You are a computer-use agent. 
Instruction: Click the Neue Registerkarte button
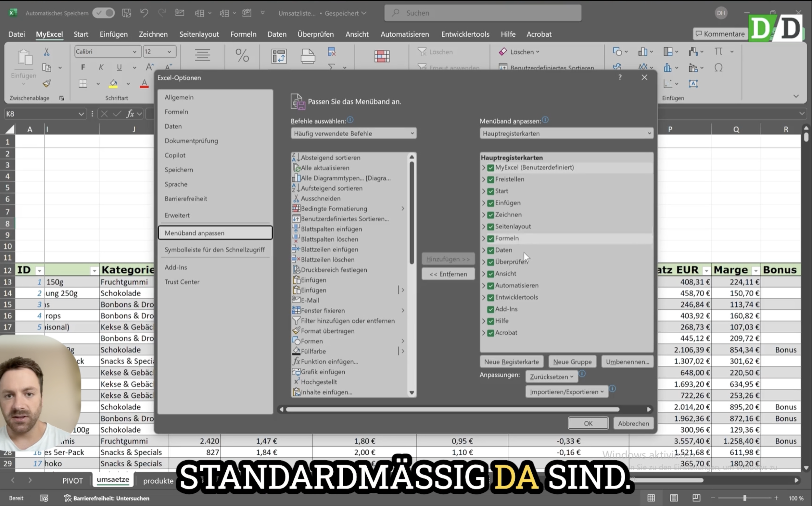(x=511, y=362)
